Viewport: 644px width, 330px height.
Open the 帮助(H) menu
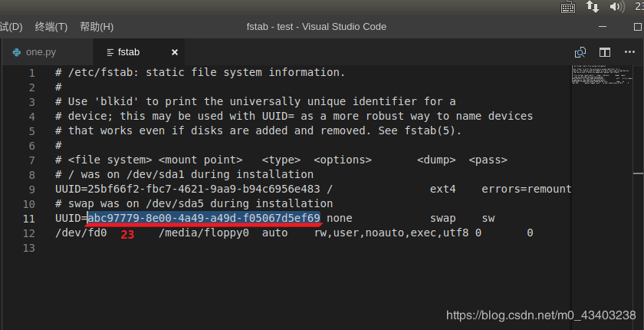point(97,27)
